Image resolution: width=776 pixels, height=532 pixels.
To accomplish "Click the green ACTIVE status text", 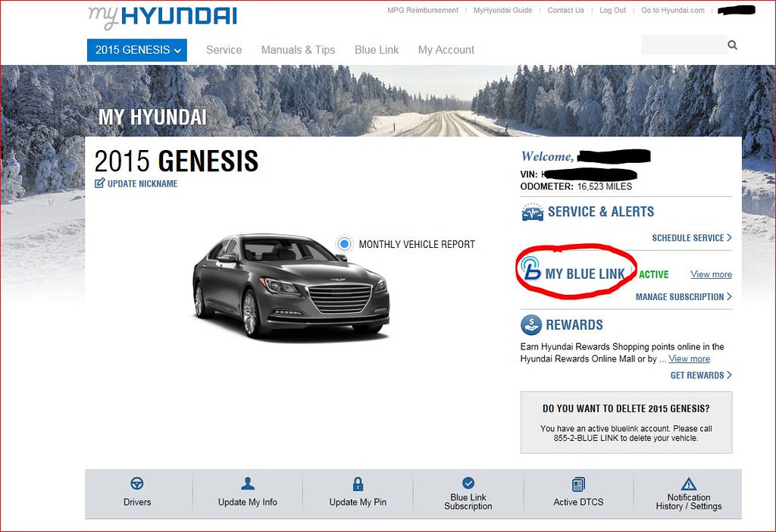I will tap(654, 274).
